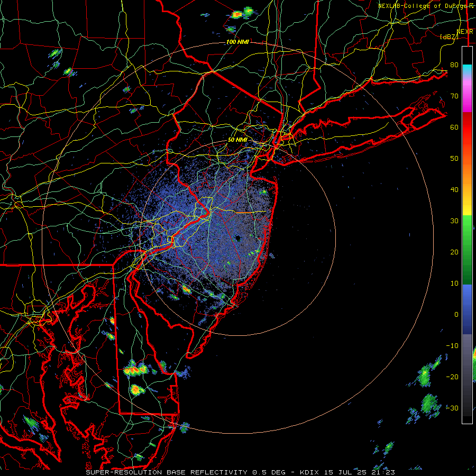Click the "15 JUL 25" date in the caption
476x476 pixels.
(x=345, y=472)
